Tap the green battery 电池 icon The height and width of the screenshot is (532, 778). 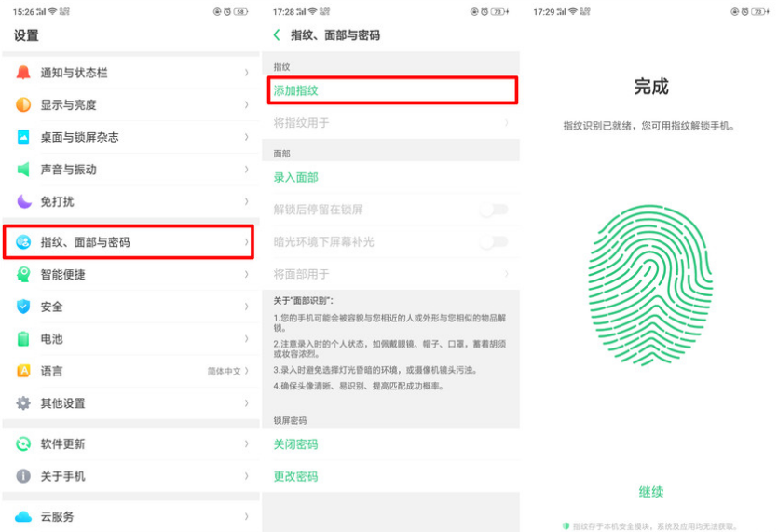(23, 339)
